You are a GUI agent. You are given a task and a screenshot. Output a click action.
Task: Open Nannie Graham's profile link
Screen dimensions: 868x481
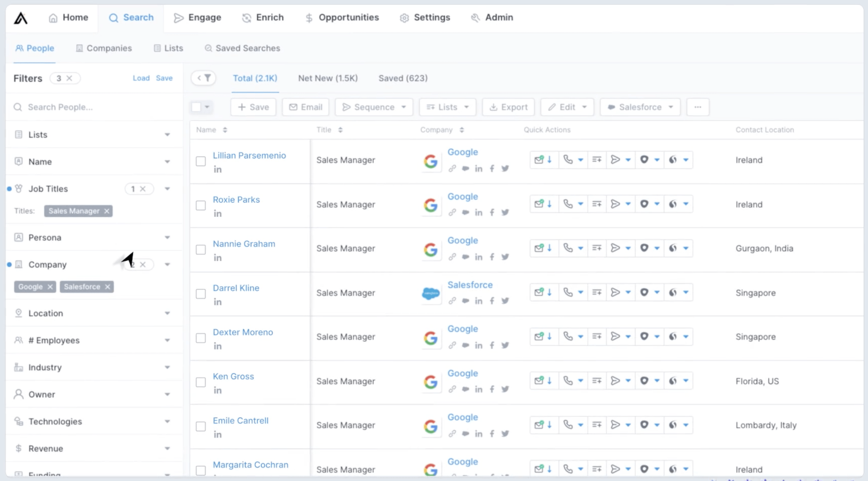pyautogui.click(x=244, y=244)
